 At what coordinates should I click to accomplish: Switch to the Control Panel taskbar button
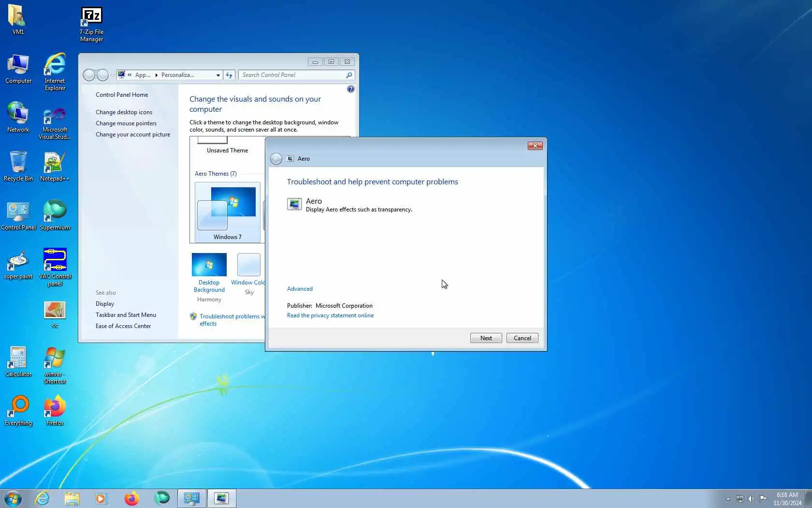coord(192,498)
